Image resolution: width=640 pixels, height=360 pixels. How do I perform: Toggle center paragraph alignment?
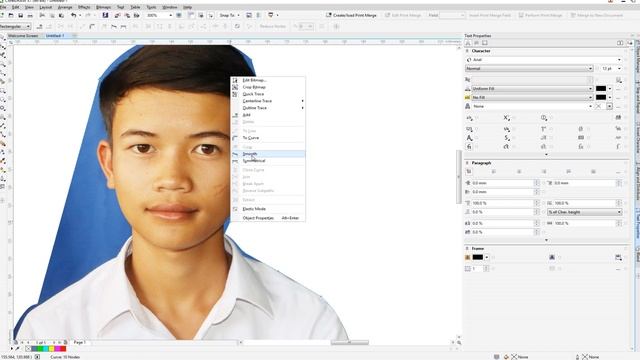pyautogui.click(x=519, y=172)
